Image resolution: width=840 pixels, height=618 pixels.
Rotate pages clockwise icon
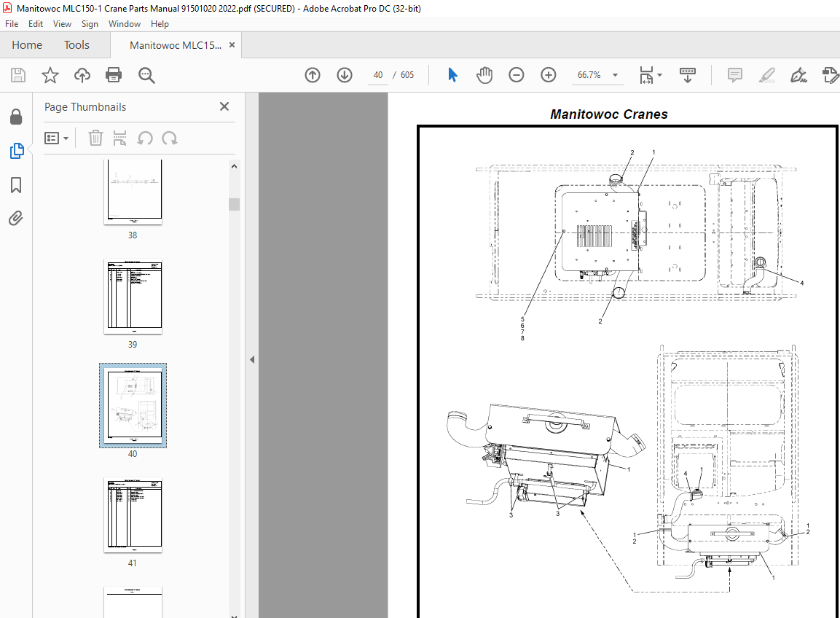click(170, 138)
